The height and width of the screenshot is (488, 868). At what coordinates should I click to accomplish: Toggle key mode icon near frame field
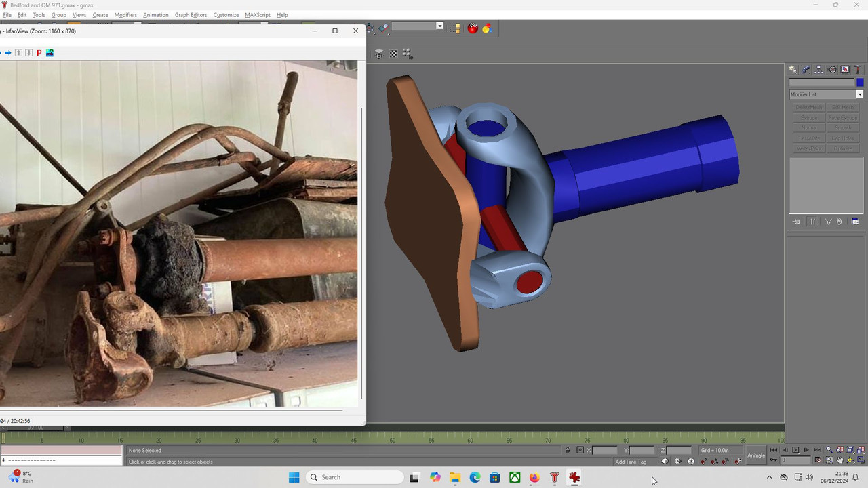tap(774, 460)
